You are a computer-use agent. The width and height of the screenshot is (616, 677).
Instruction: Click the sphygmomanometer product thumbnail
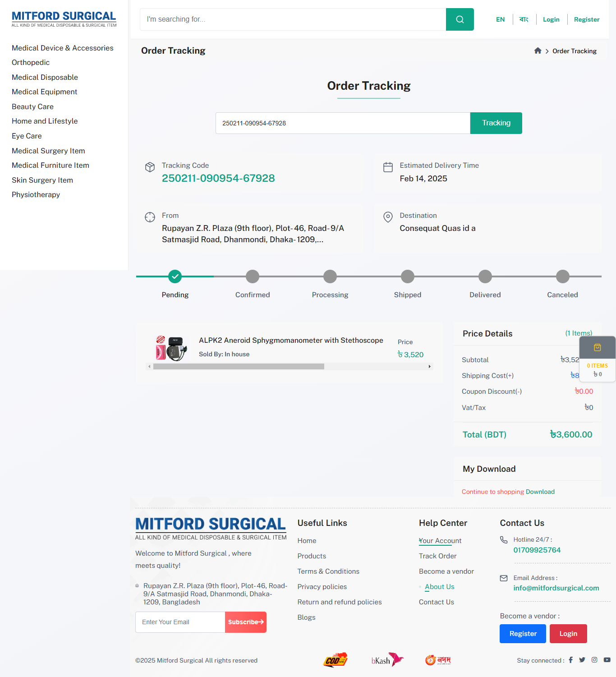(171, 348)
